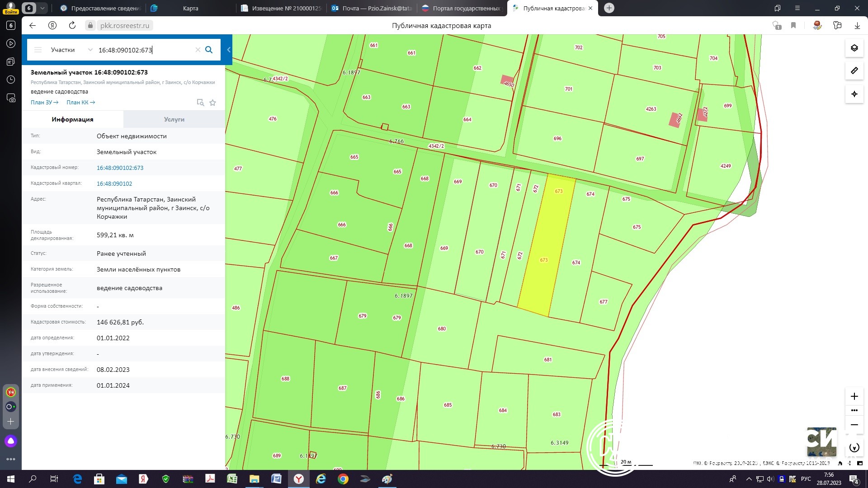Open the map layers panel
Viewport: 868px width, 488px height.
(854, 48)
